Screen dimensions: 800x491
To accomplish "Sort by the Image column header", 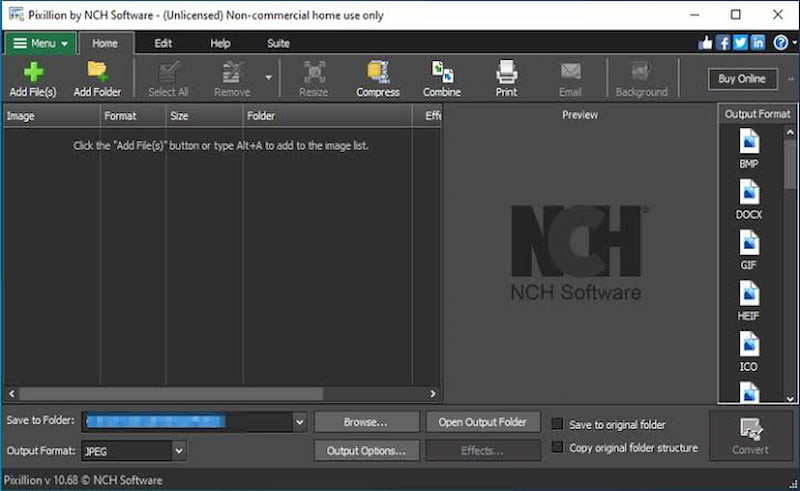I will coord(52,116).
